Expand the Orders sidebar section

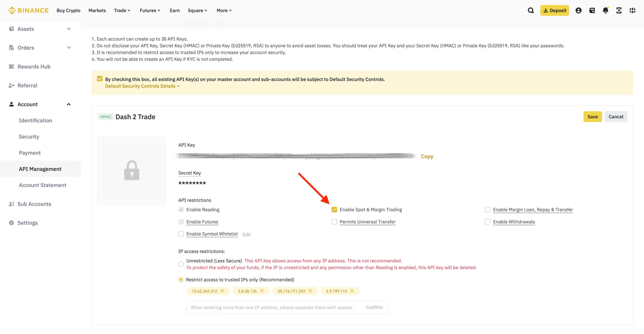point(69,48)
